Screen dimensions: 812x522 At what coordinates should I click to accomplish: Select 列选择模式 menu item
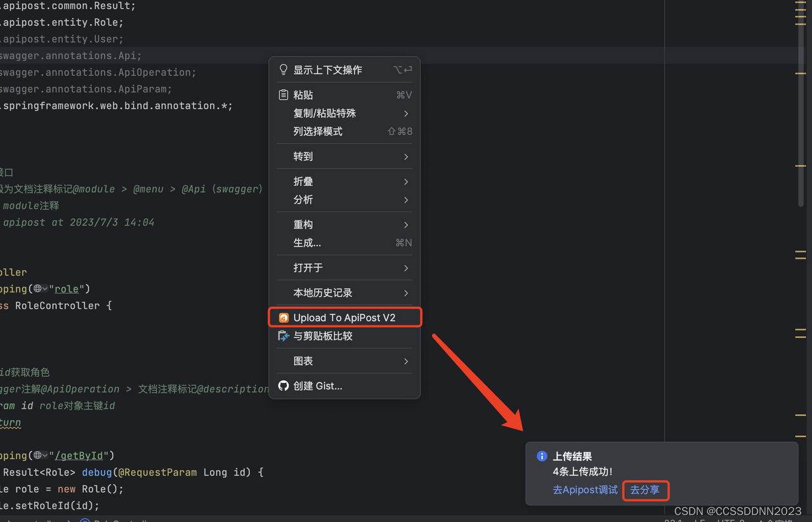[344, 131]
